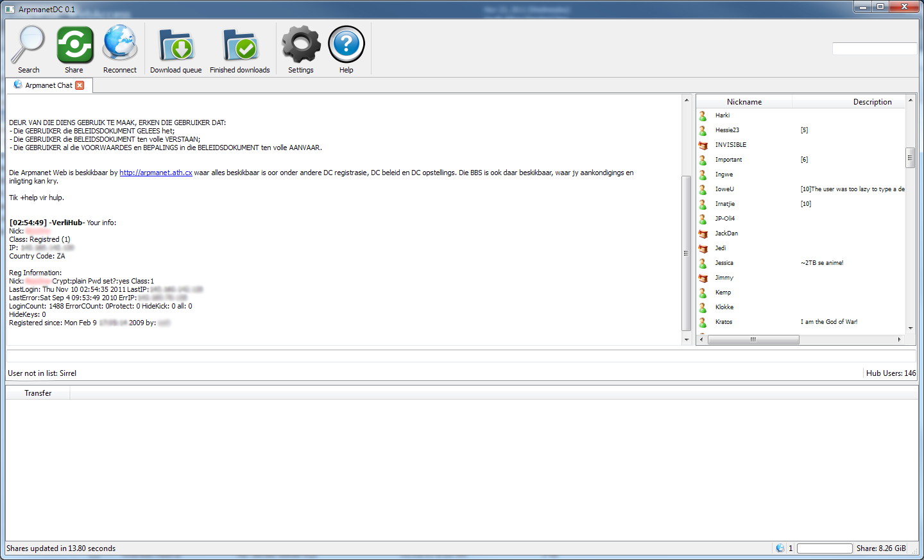Click user list scrollbar up arrow
Viewport: 924px width, 560px height.
910,100
